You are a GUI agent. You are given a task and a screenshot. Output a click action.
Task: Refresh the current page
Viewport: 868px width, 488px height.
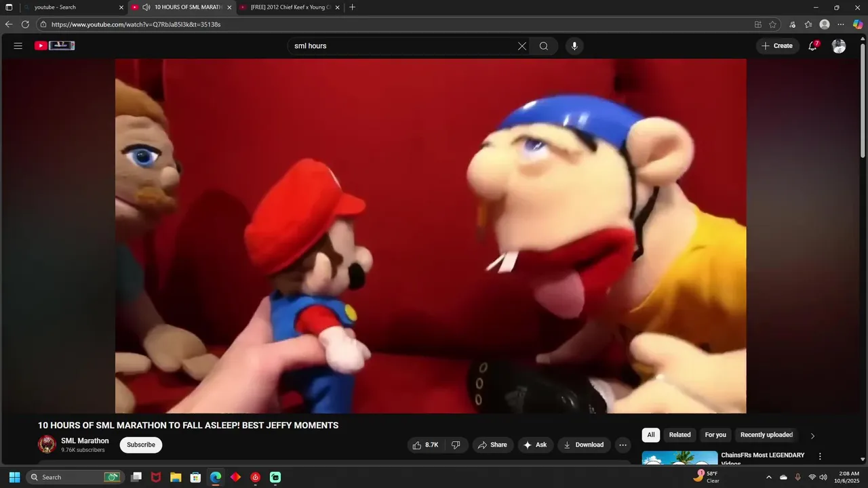(25, 24)
